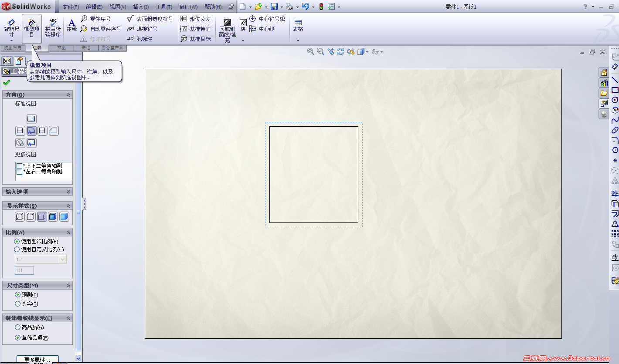Screen dimensions: 619x364
Task: Open the Blocks (块) tool
Action: [x=243, y=25]
